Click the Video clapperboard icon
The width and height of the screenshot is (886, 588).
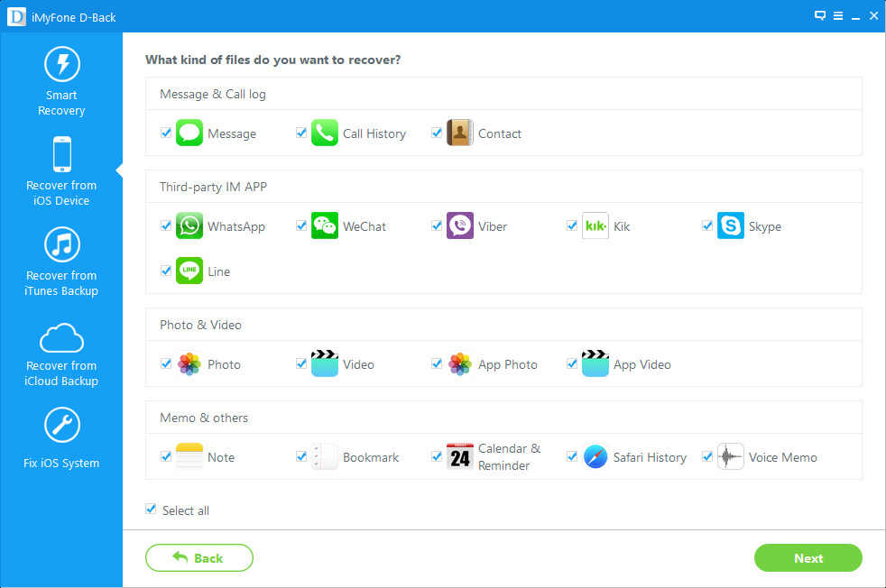tap(324, 363)
